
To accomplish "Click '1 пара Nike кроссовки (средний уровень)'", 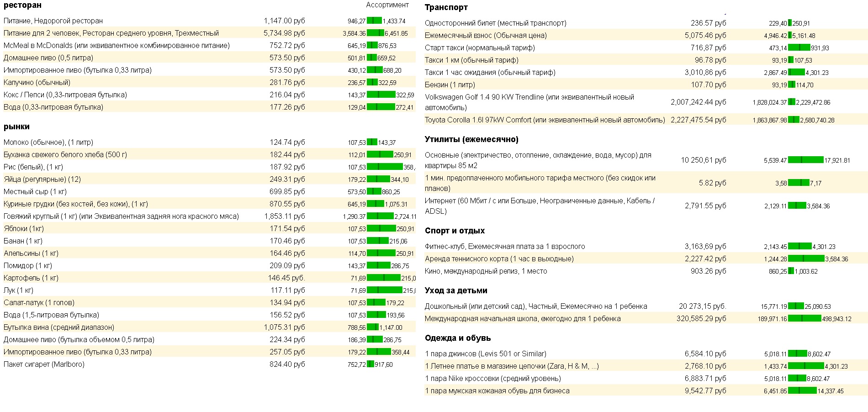I will pyautogui.click(x=493, y=379).
